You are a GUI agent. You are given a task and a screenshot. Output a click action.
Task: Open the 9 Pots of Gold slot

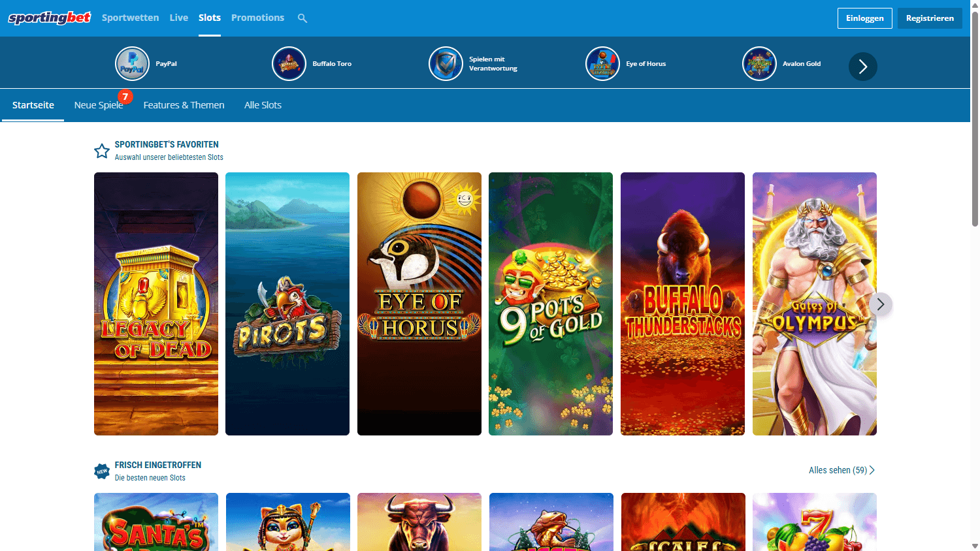pyautogui.click(x=551, y=304)
